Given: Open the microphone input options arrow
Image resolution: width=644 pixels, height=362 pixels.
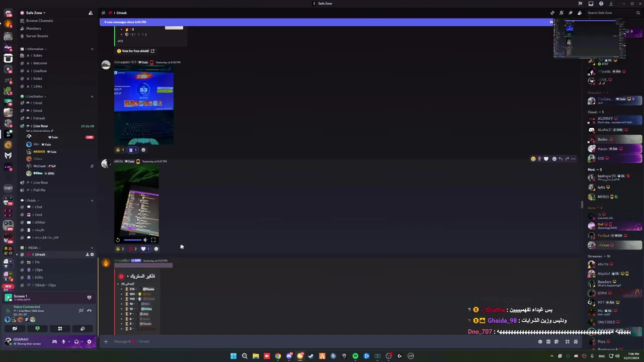Looking at the screenshot, I should (69, 342).
